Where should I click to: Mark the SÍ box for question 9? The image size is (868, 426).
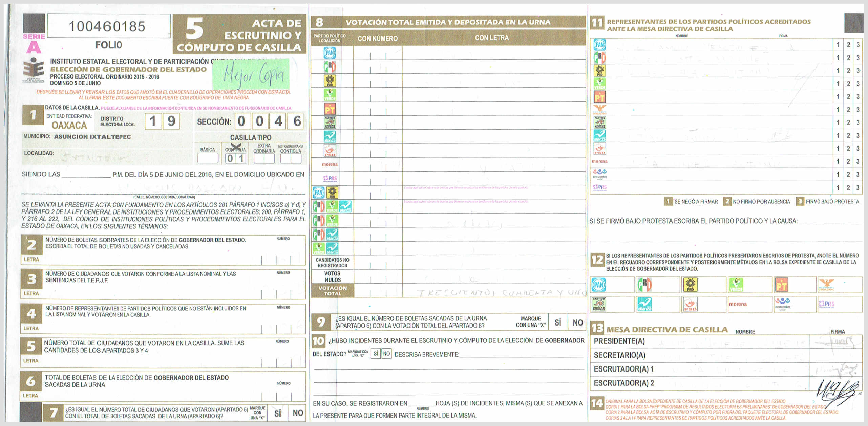point(557,322)
